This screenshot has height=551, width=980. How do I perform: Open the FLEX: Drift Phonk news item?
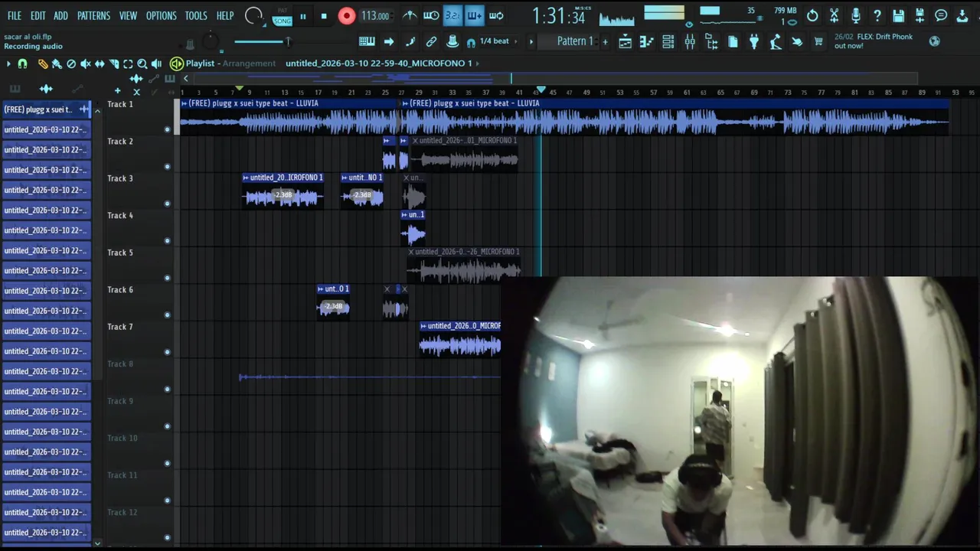click(x=874, y=41)
